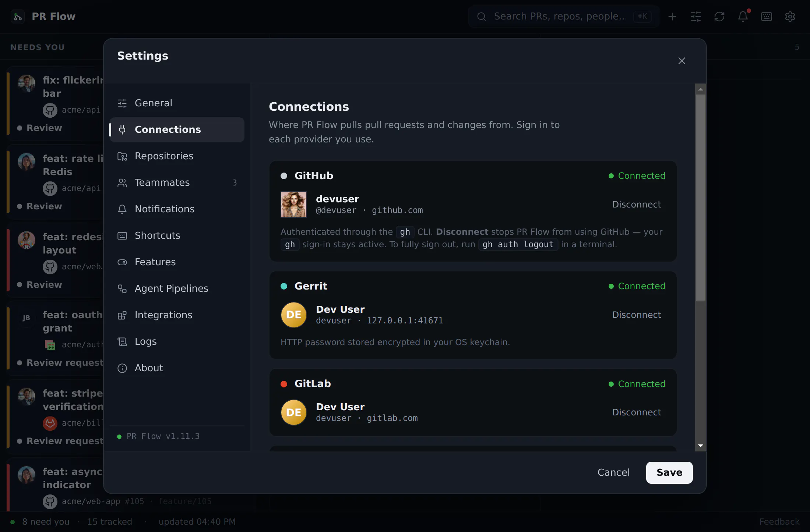Click the Teammates people icon
Screen dimensions: 810x532
click(x=122, y=183)
